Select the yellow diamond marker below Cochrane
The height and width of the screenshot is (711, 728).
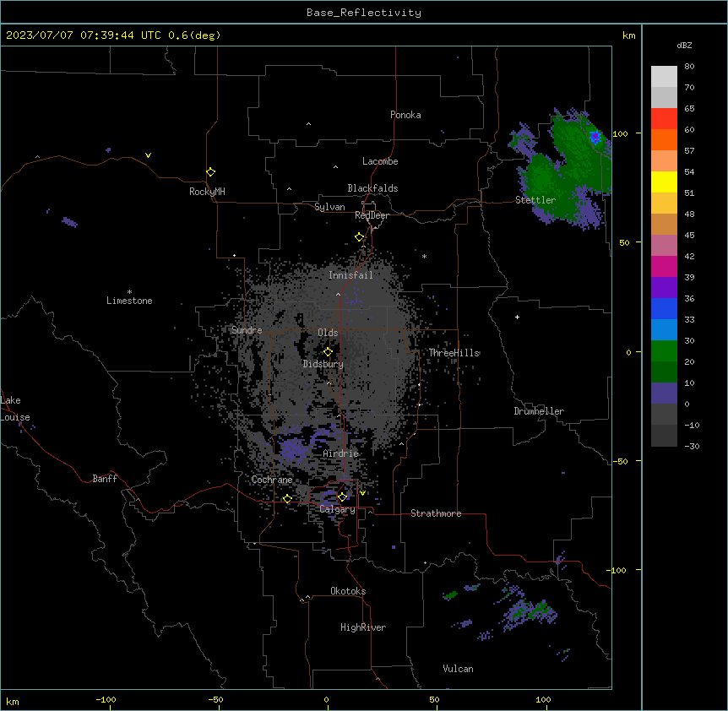point(287,498)
